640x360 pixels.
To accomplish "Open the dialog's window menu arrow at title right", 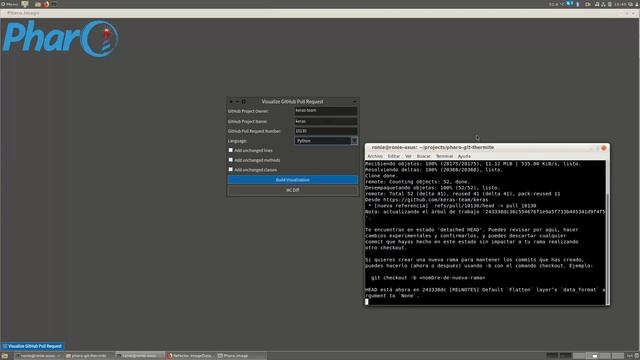I will pos(354,102).
